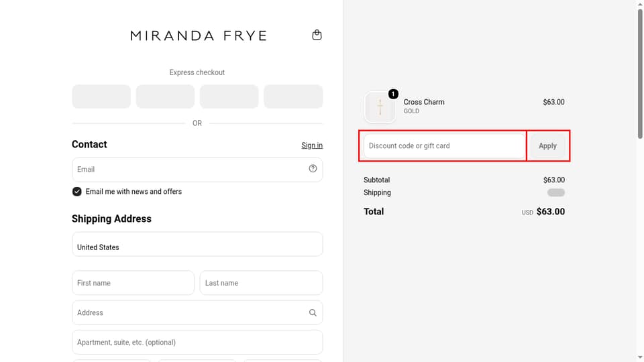This screenshot has height=362, width=644.
Task: Click the GOLD variant label
Action: tap(411, 111)
